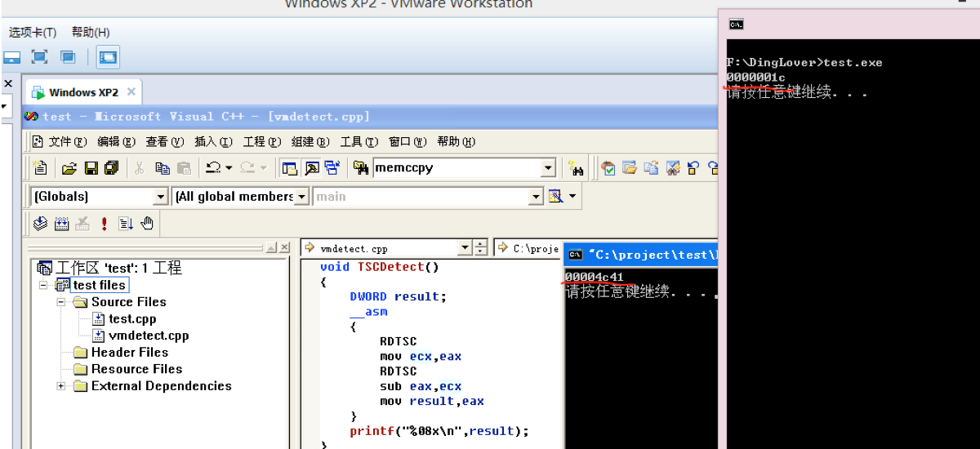The image size is (980, 449).
Task: Click the Save All icon
Action: coord(111,168)
